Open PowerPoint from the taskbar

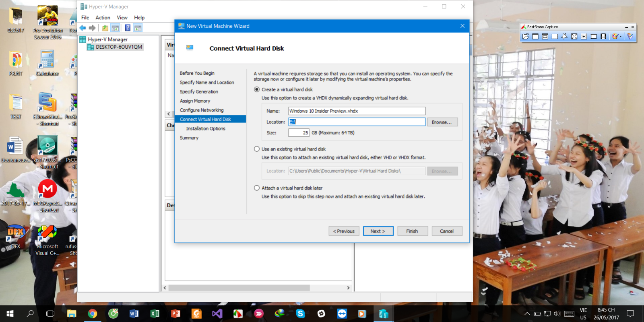175,314
